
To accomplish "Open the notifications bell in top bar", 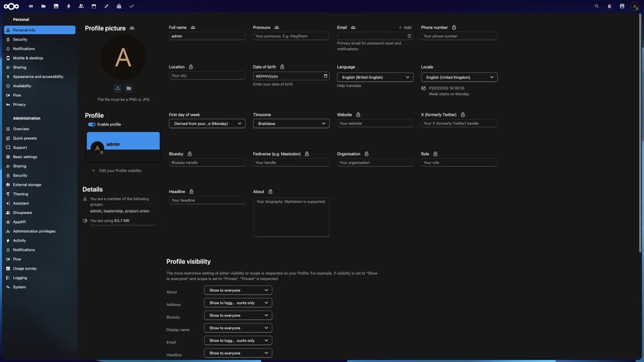I will point(609,6).
